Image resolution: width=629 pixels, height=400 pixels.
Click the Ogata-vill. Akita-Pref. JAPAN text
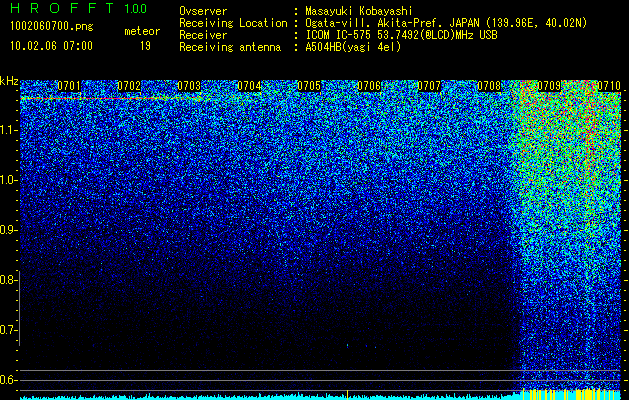392,23
